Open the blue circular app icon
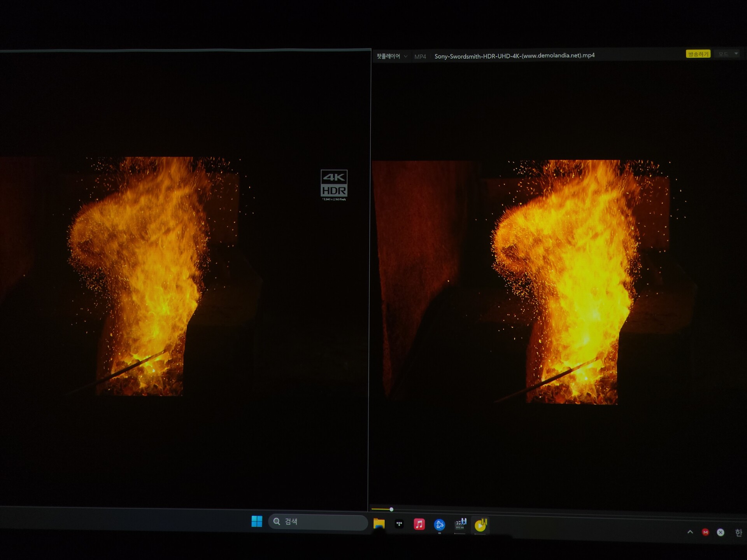747x560 pixels. click(439, 525)
